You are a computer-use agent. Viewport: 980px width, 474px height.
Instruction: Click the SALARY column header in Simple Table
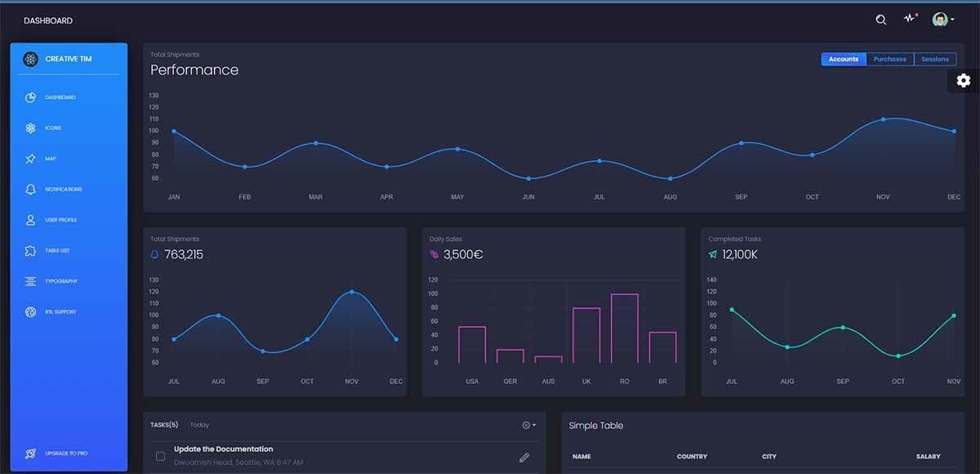point(929,457)
